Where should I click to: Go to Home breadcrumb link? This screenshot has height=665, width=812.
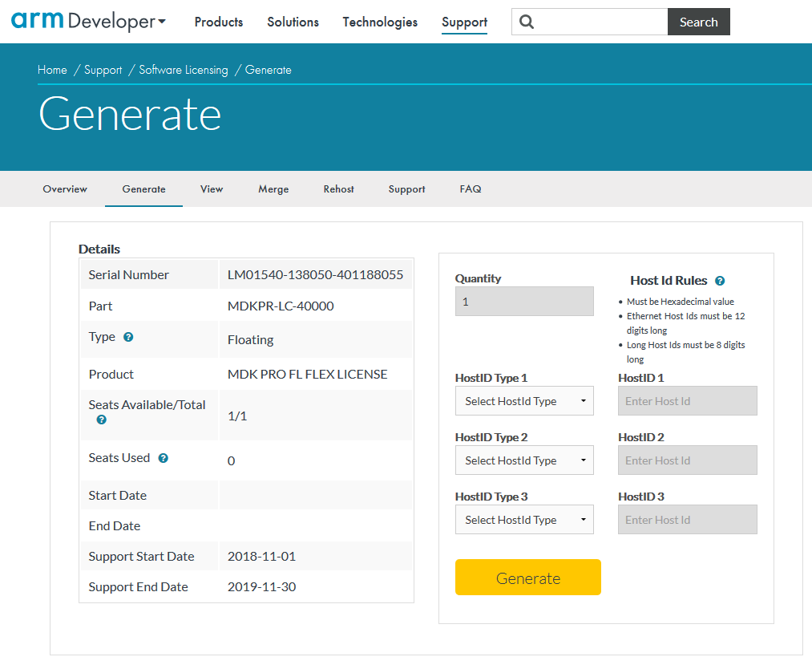[x=52, y=70]
